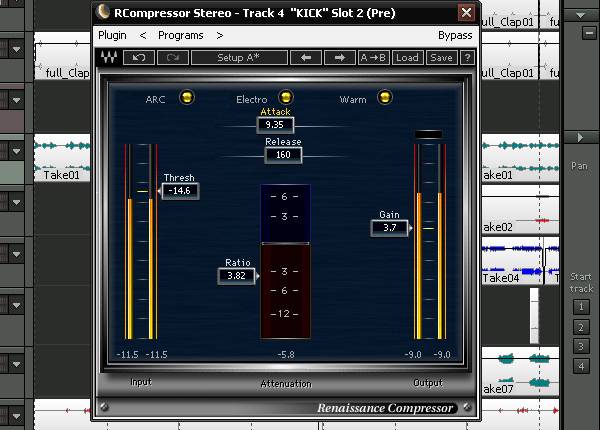Viewport: 600px width, 430px height.
Task: Select the Gain value 3.7
Action: click(390, 228)
